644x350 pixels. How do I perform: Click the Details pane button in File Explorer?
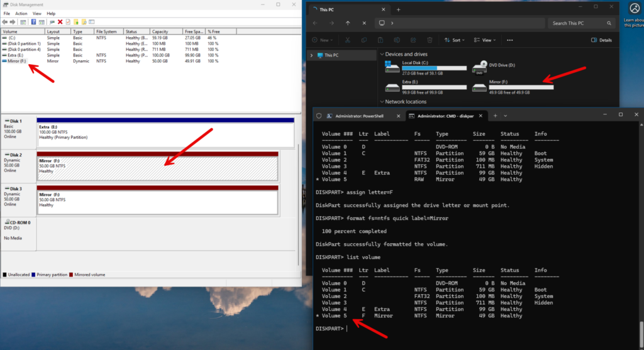pos(601,40)
